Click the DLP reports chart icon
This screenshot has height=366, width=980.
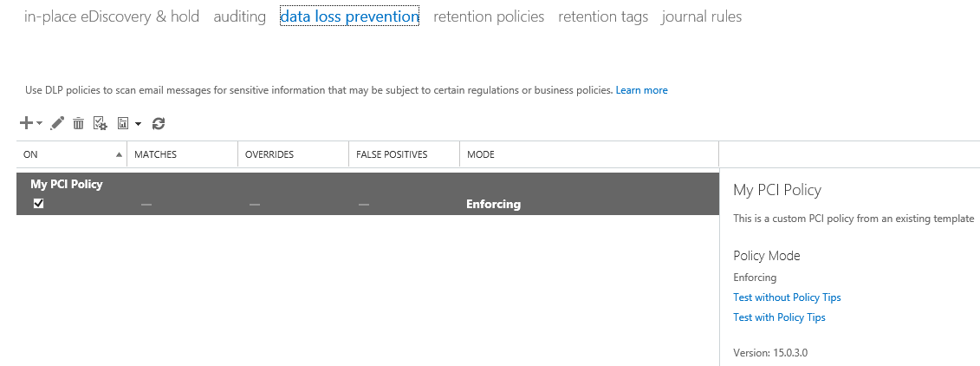coord(123,124)
